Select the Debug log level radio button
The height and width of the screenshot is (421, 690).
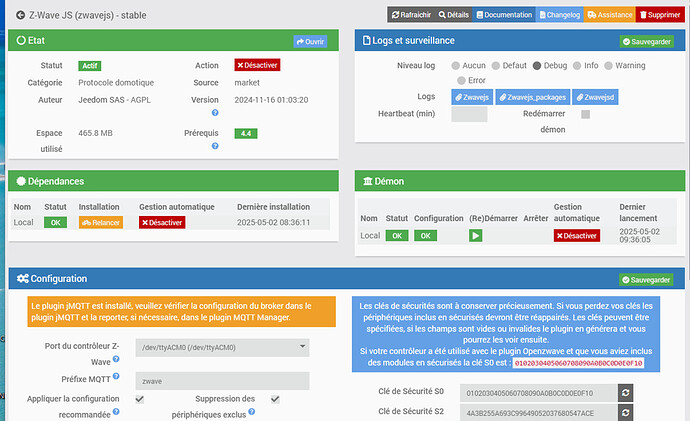536,66
